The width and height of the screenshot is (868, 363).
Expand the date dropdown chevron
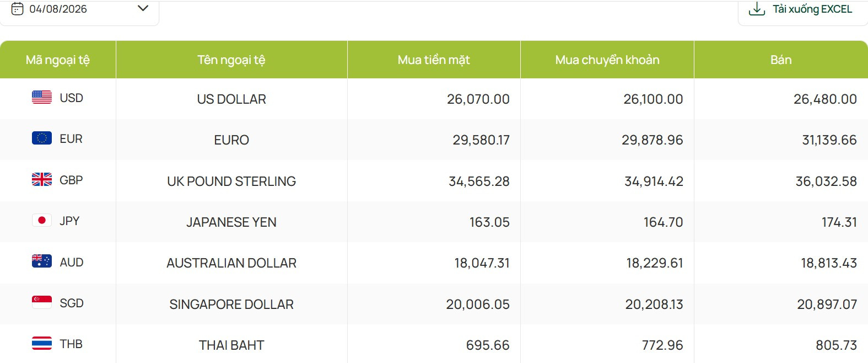[143, 8]
